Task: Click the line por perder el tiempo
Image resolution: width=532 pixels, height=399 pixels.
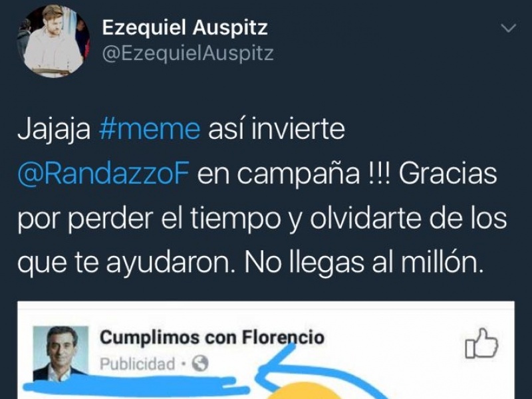Action: 148,219
